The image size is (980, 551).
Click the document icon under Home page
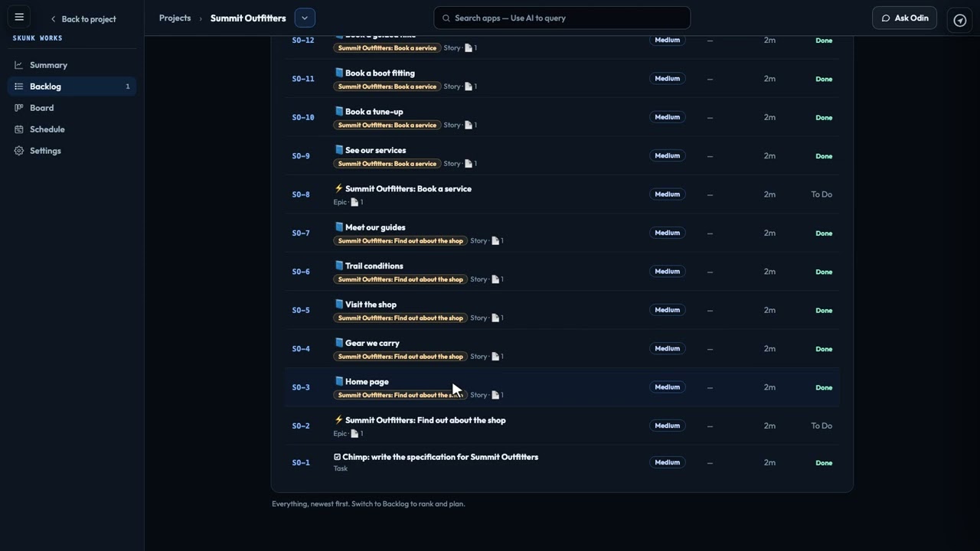tap(495, 395)
